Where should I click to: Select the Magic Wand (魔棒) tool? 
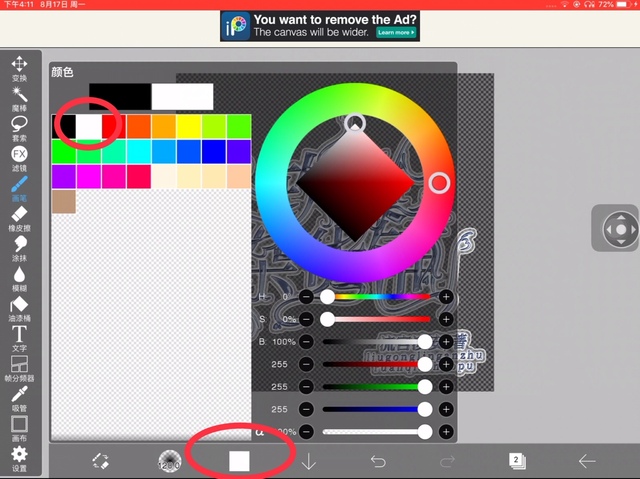[19, 96]
